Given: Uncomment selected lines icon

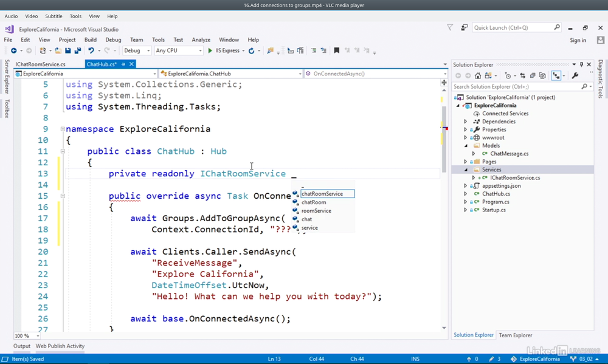Looking at the screenshot, I should tap(323, 51).
